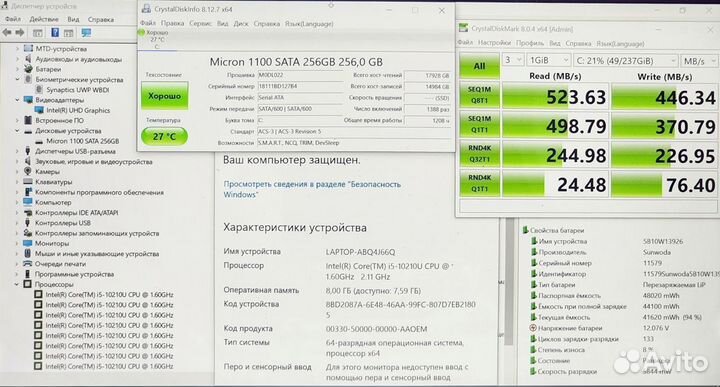720x387 pixels.
Task: Click the Intel(R) UHD Graphics display icon
Action: [39, 110]
